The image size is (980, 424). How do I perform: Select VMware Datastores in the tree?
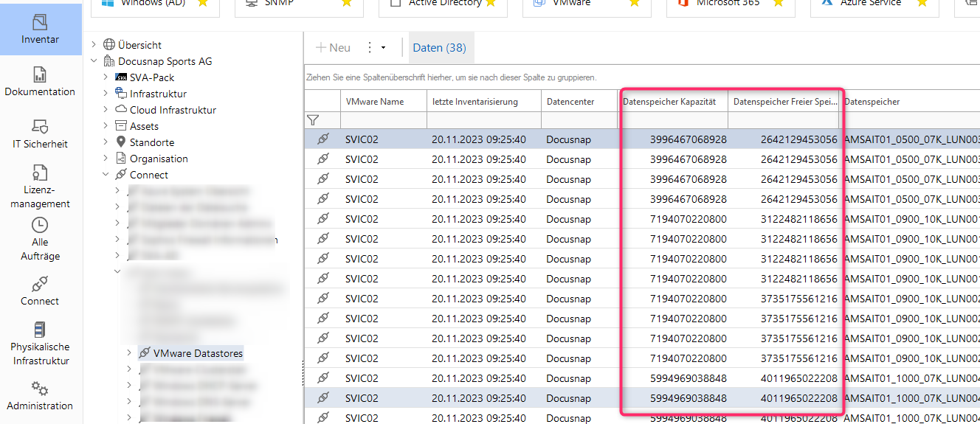pos(197,353)
